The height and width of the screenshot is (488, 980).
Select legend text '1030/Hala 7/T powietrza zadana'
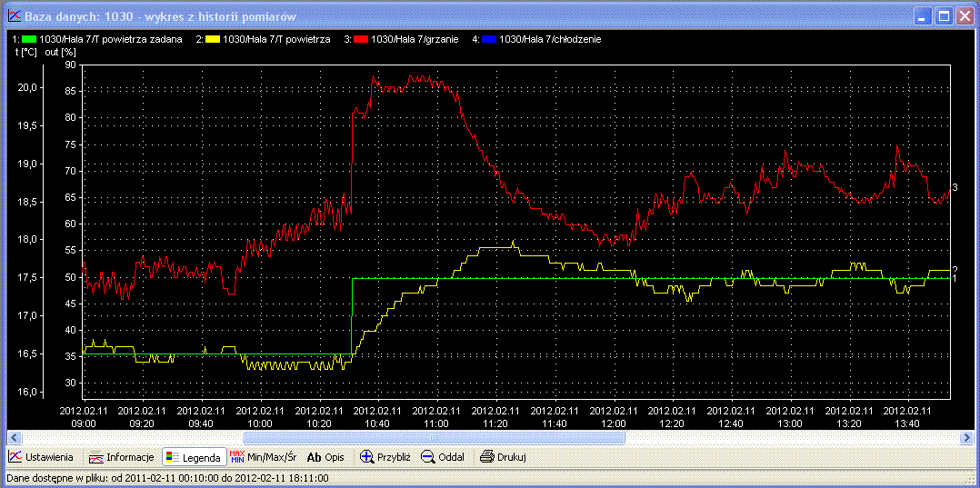[111, 39]
